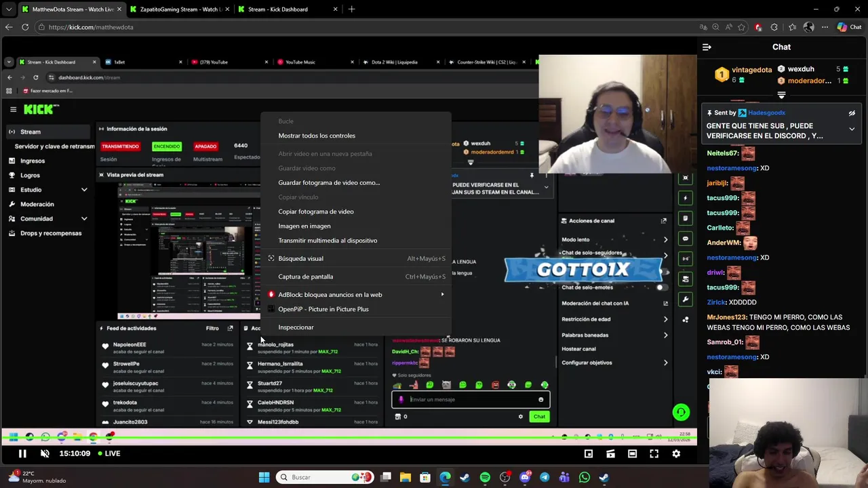Viewport: 868px width, 488px height.
Task: Open the stream player settings gear
Action: coord(676,453)
